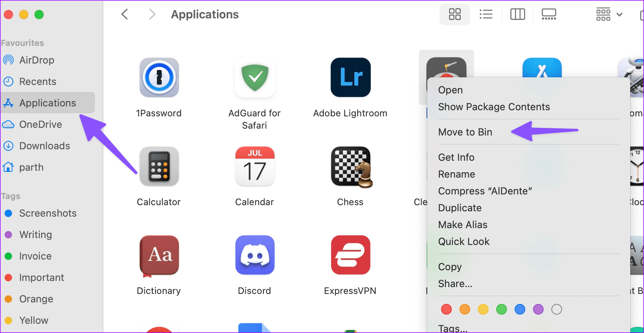The height and width of the screenshot is (333, 644).
Task: Select the Discord app icon
Action: [255, 255]
